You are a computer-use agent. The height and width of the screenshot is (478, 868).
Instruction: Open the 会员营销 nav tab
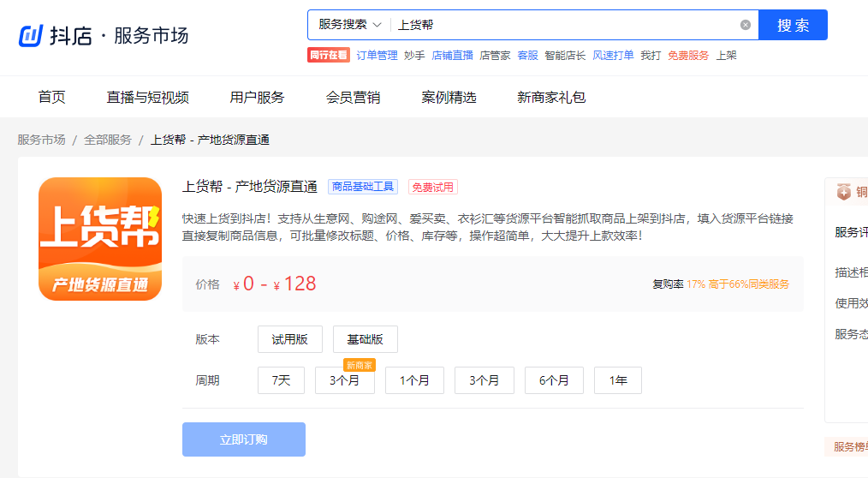(x=353, y=98)
